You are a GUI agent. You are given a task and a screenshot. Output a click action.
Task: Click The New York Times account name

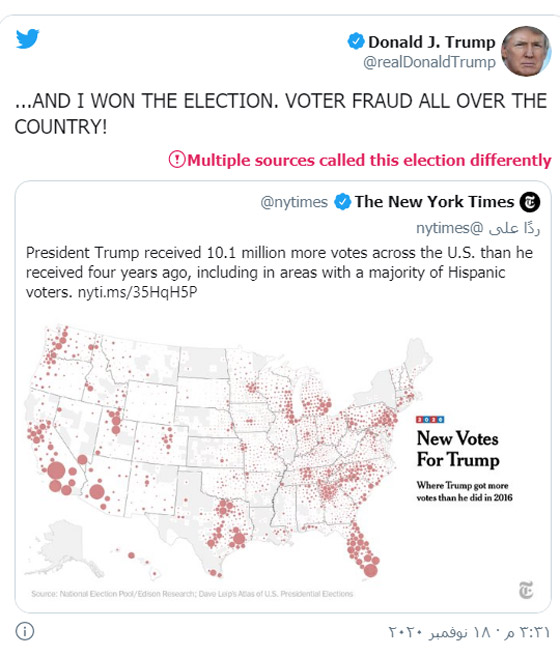tap(434, 201)
